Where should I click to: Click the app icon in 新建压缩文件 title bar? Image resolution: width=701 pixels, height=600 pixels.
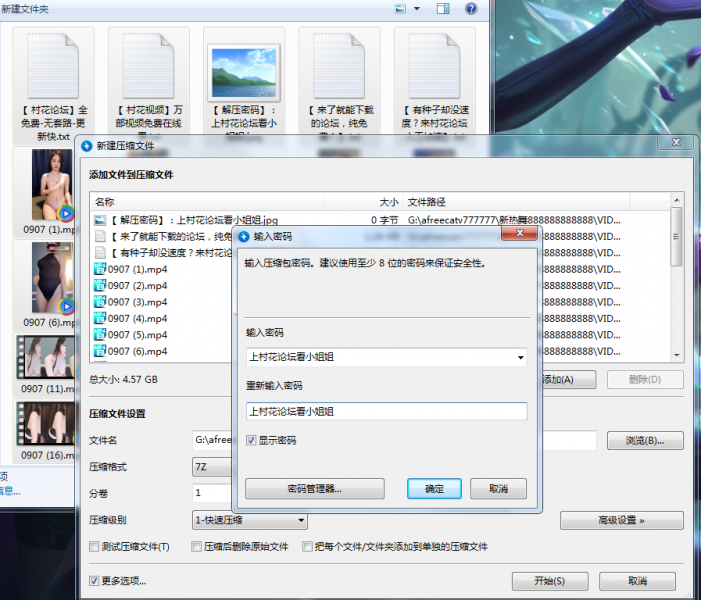pos(86,145)
